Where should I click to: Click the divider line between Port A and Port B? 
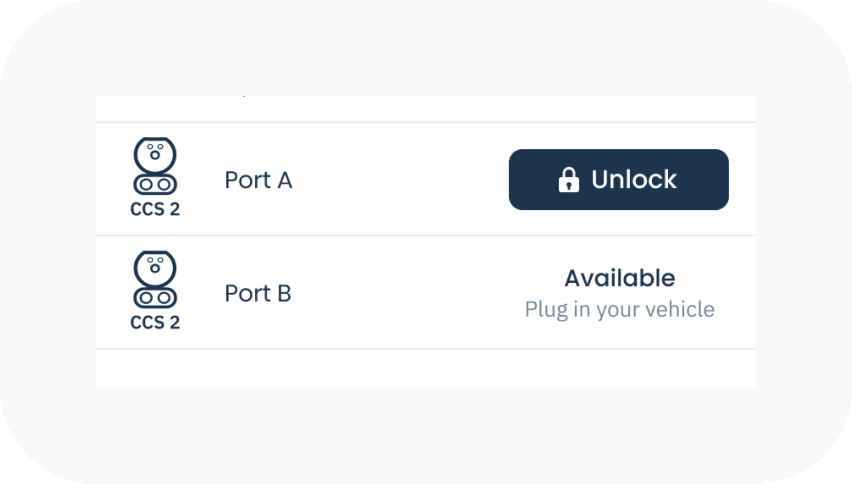coord(425,236)
